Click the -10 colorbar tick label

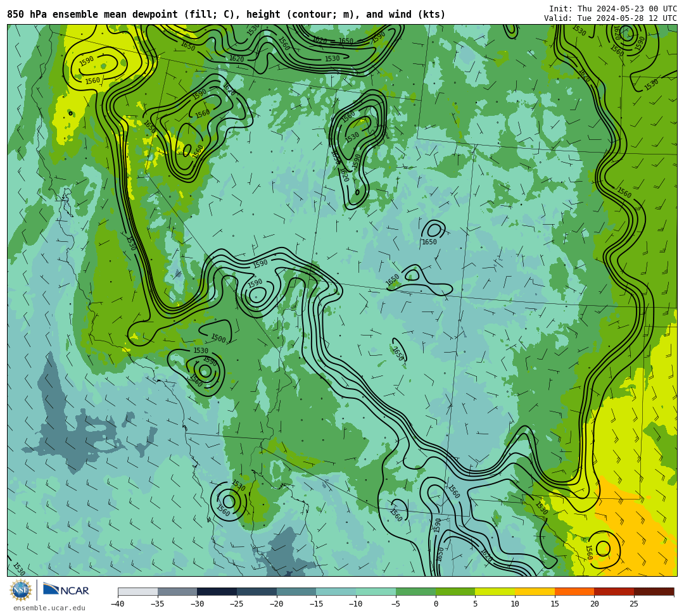point(356,604)
